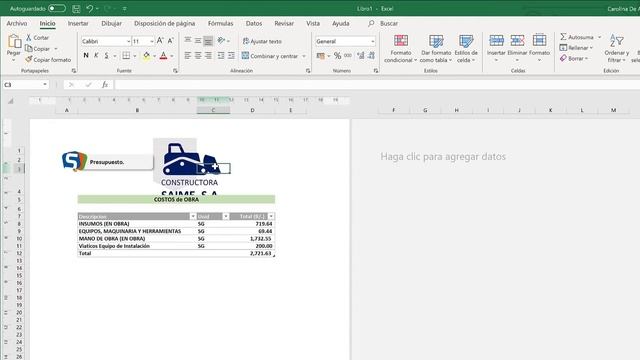Toggle Ajustar texto wrap

click(262, 41)
